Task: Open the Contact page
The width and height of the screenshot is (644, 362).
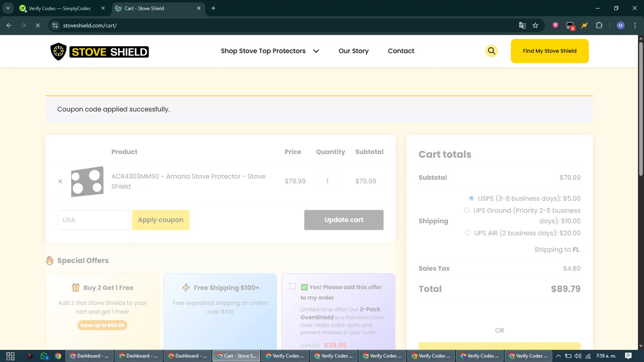Action: 401,51
